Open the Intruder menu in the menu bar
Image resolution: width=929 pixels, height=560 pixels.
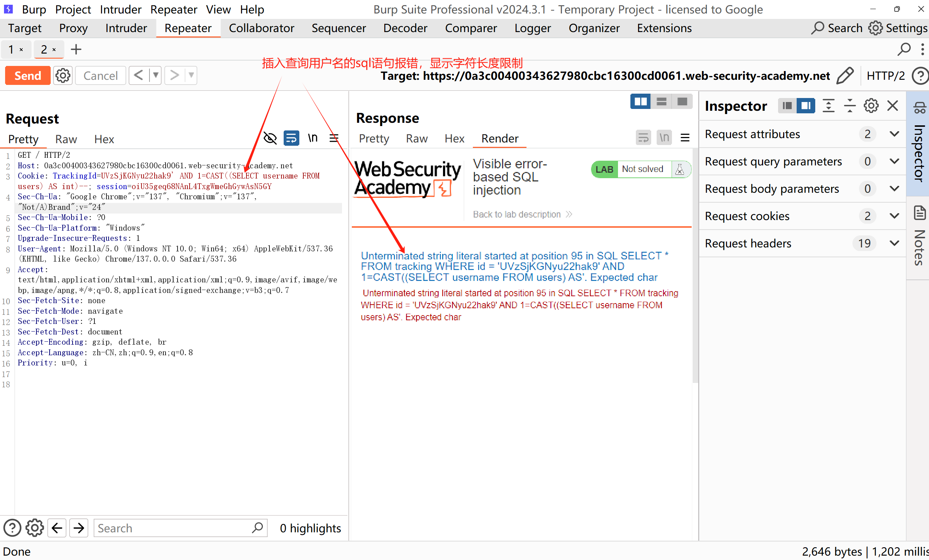120,9
